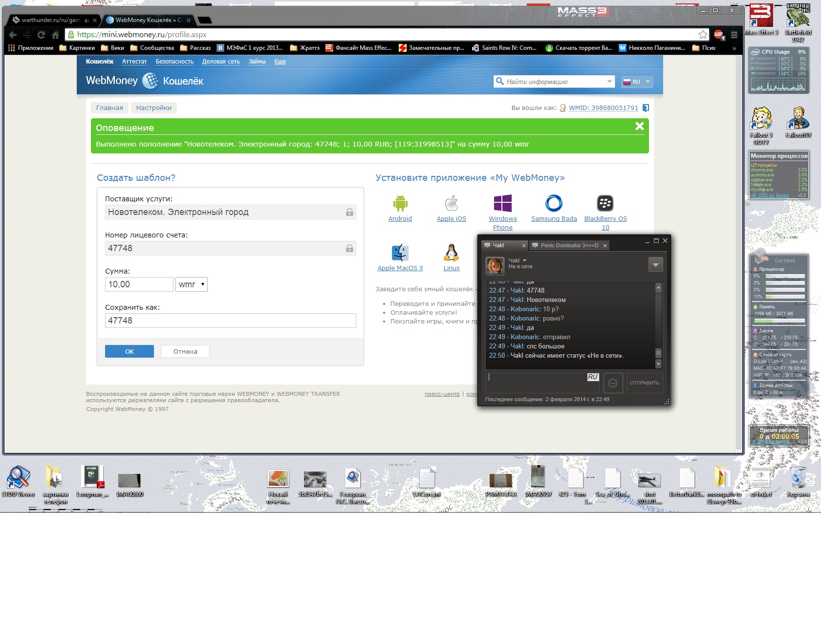Open Battlefield 1942 desktop shortcut
The height and width of the screenshot is (644, 821).
tap(798, 22)
